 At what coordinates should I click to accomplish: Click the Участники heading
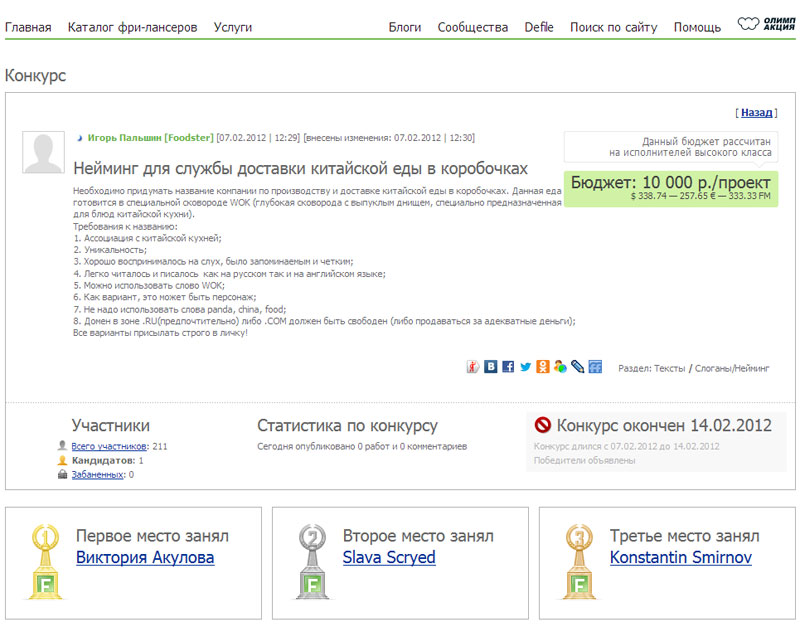click(111, 425)
